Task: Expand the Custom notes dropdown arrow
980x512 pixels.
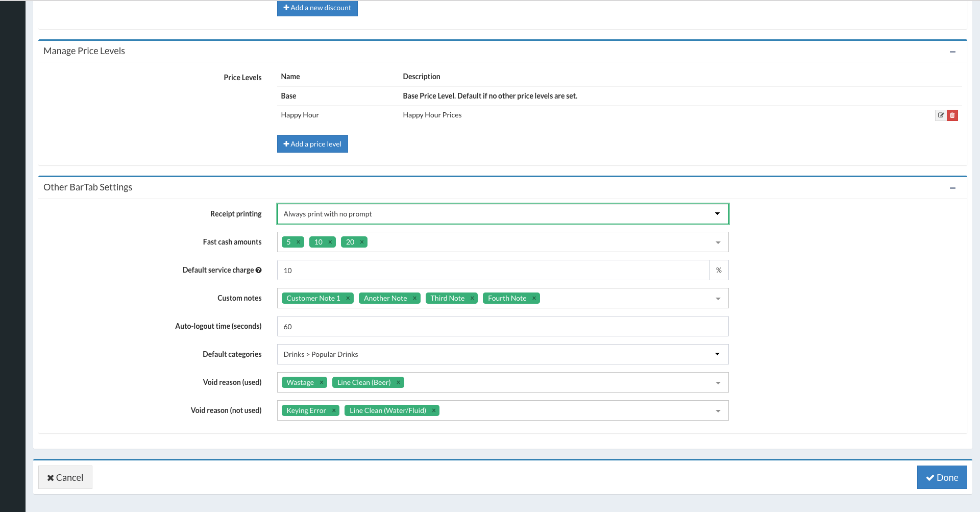Action: [718, 299]
